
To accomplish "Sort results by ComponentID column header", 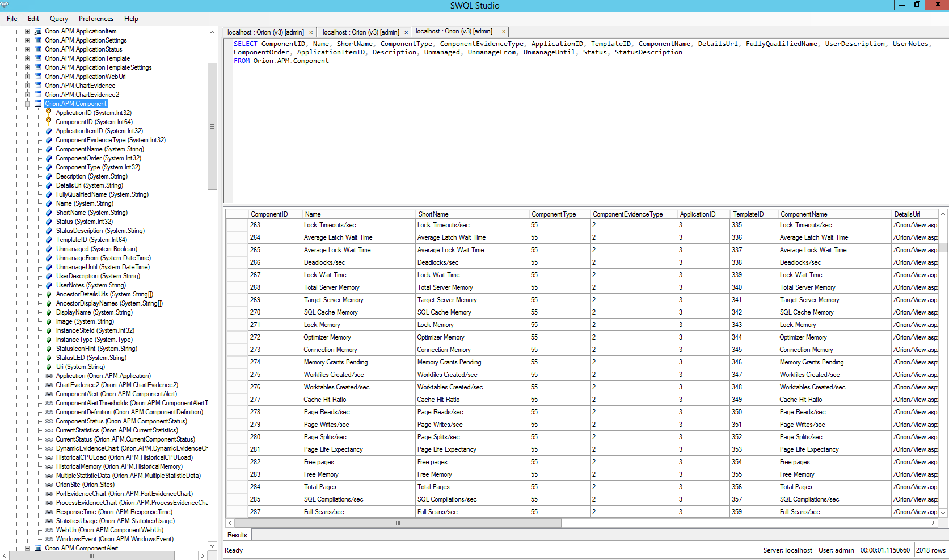I will click(276, 214).
